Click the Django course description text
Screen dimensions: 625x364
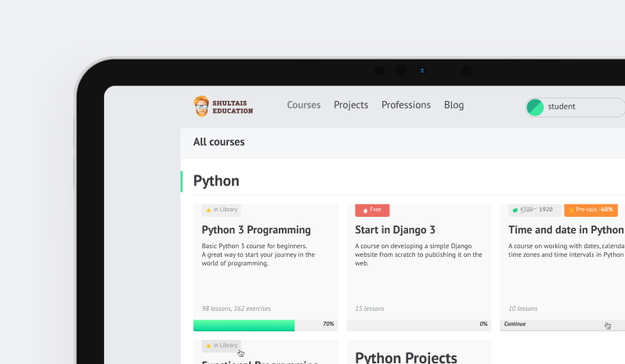tap(418, 254)
